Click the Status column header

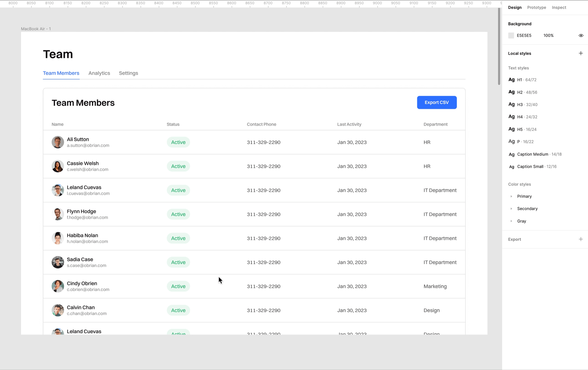coord(173,124)
